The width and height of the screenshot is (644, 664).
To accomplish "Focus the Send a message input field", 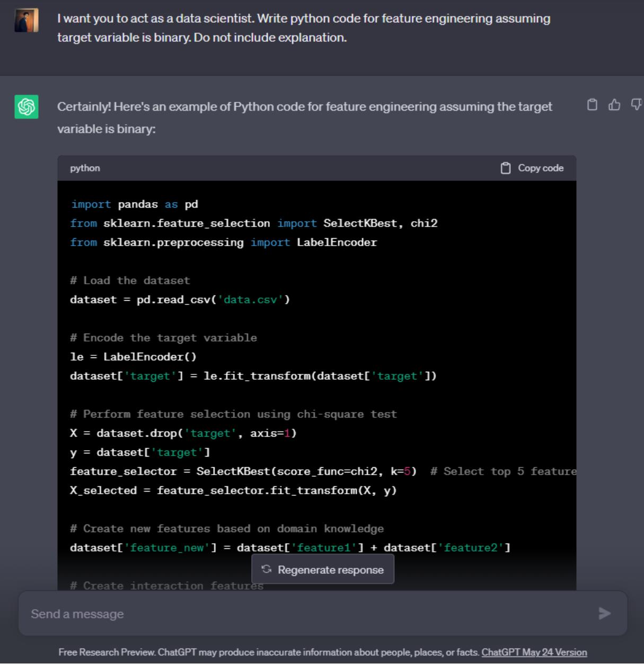I will 307,614.
